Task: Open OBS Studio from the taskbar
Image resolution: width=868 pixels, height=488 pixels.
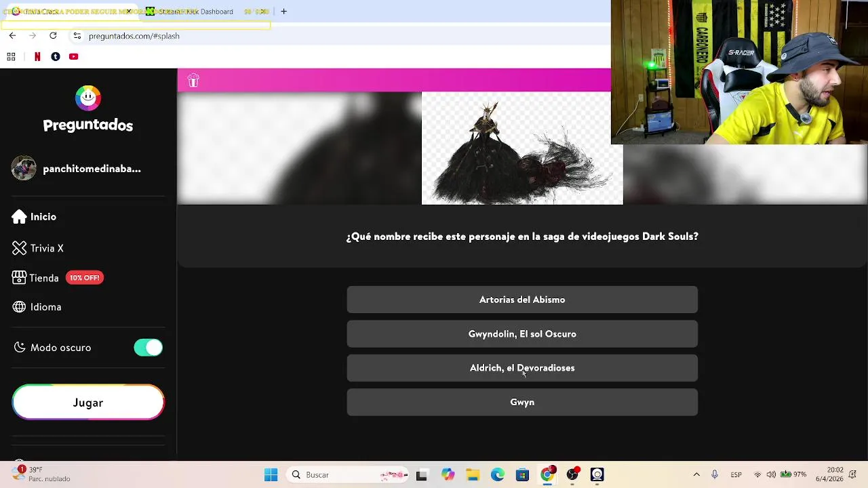Action: [x=572, y=475]
